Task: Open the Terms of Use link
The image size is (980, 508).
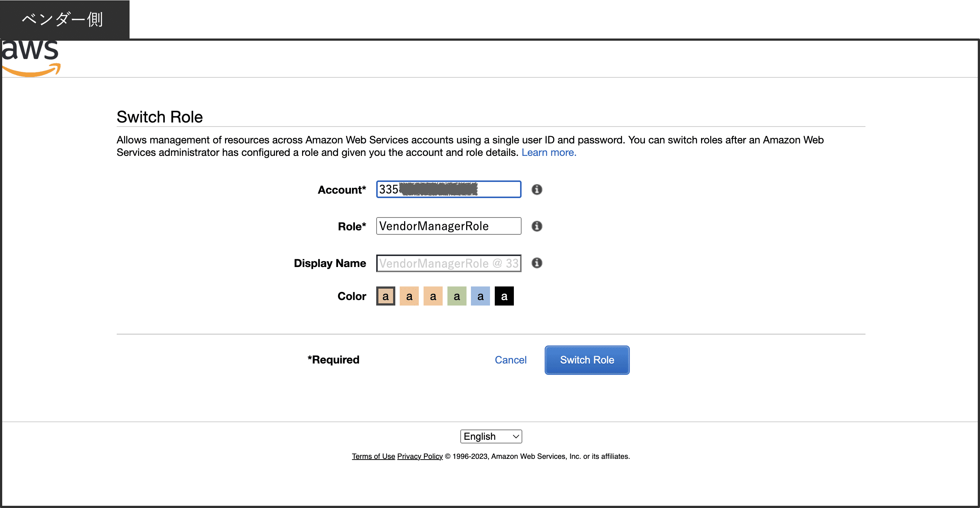Action: coord(373,456)
